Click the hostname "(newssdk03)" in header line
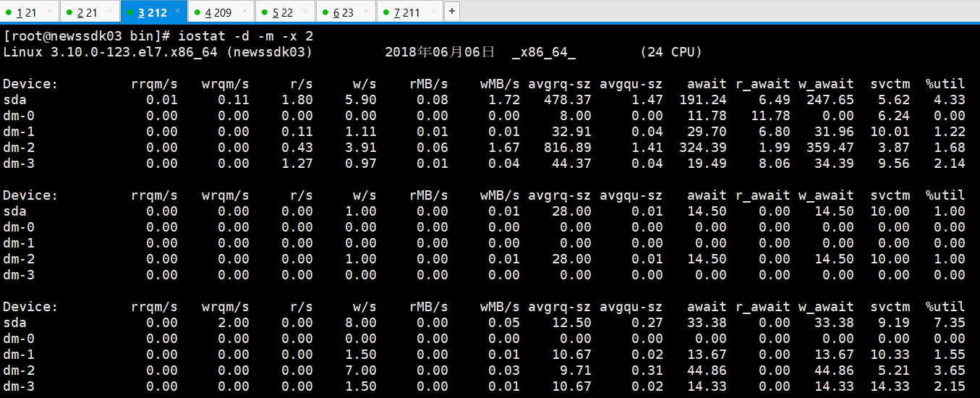This screenshot has width=980, height=398. click(270, 52)
